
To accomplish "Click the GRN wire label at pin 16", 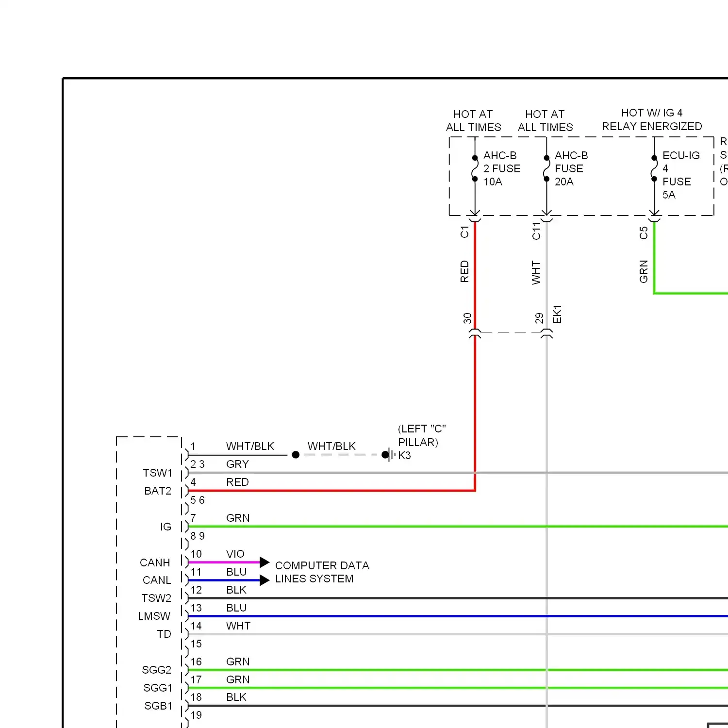I will [238, 662].
